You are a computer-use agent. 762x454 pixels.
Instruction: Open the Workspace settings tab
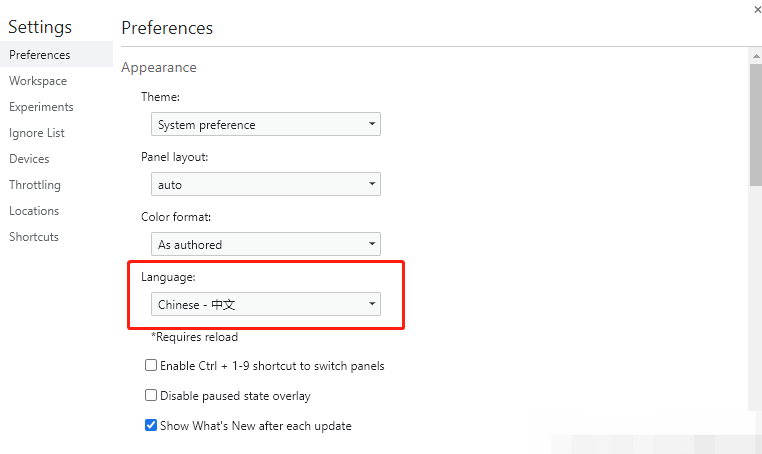click(x=38, y=81)
